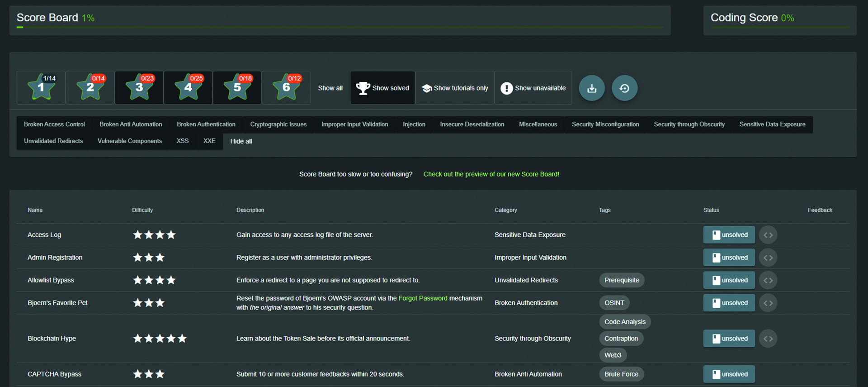Select the XSS category filter
868x387 pixels.
click(x=183, y=141)
